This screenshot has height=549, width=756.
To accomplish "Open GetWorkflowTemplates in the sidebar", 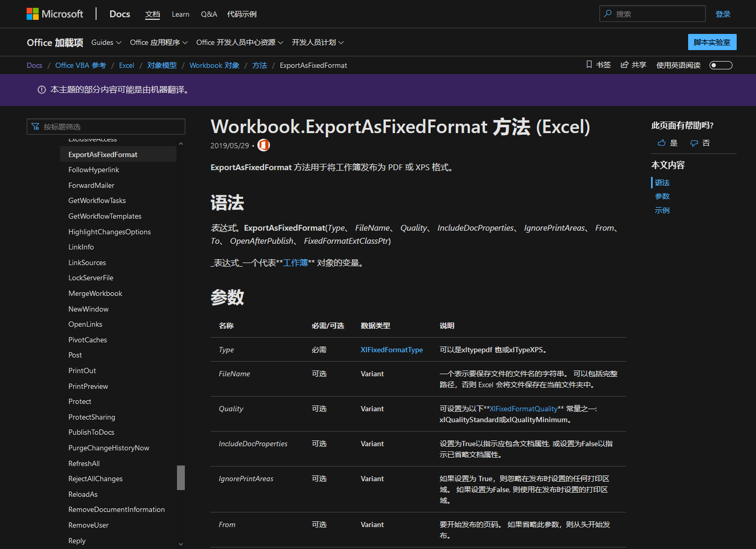I will (x=105, y=216).
